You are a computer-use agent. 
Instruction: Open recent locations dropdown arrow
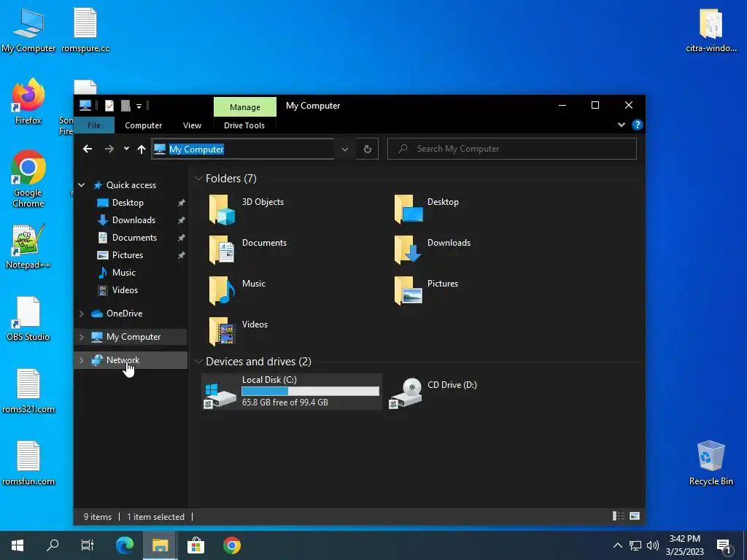point(126,149)
